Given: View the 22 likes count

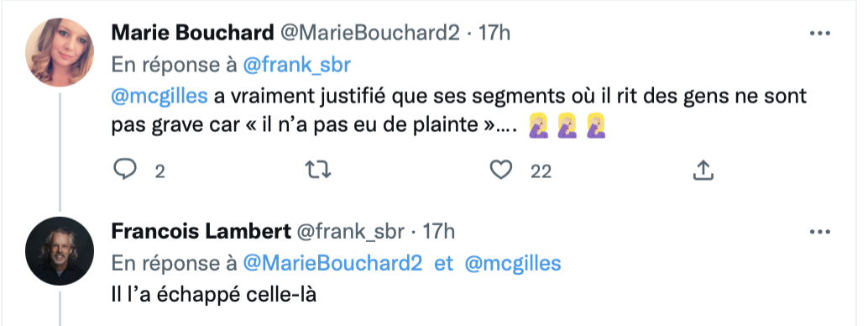Looking at the screenshot, I should (541, 172).
